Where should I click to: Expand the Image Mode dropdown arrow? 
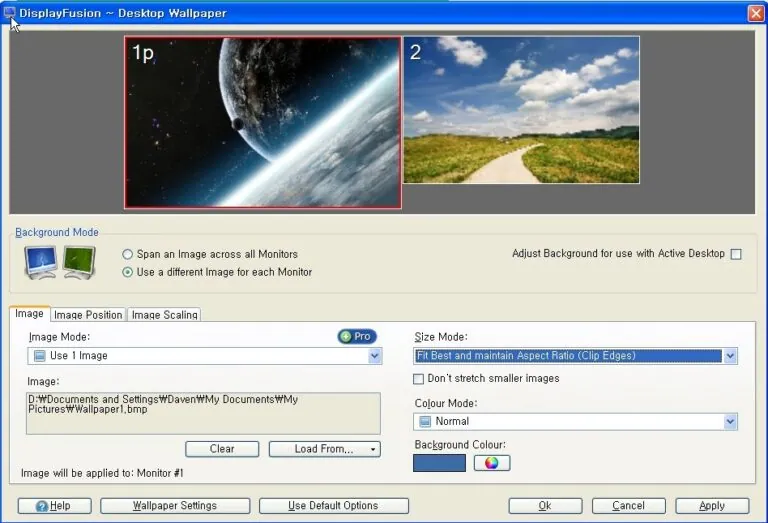pyautogui.click(x=375, y=356)
